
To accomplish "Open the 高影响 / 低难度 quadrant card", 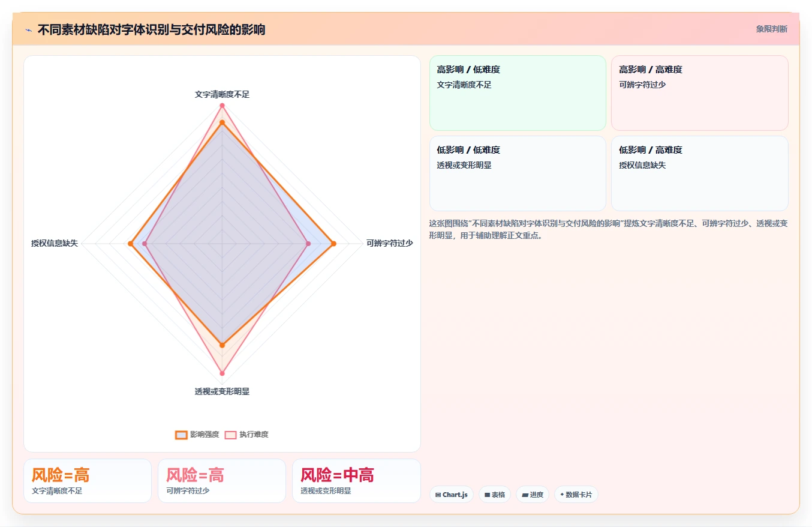I will (518, 93).
